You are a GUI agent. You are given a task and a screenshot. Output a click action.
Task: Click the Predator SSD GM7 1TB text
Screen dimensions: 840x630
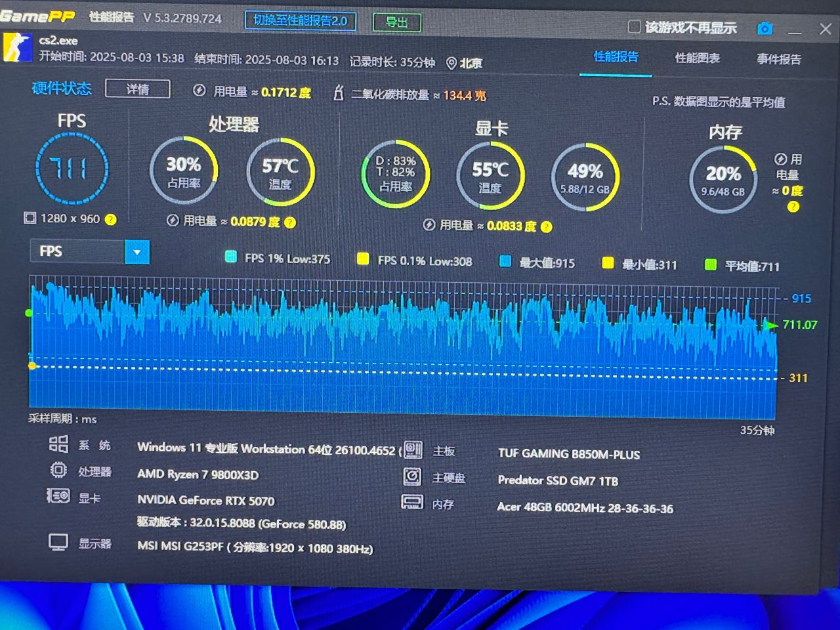558,480
